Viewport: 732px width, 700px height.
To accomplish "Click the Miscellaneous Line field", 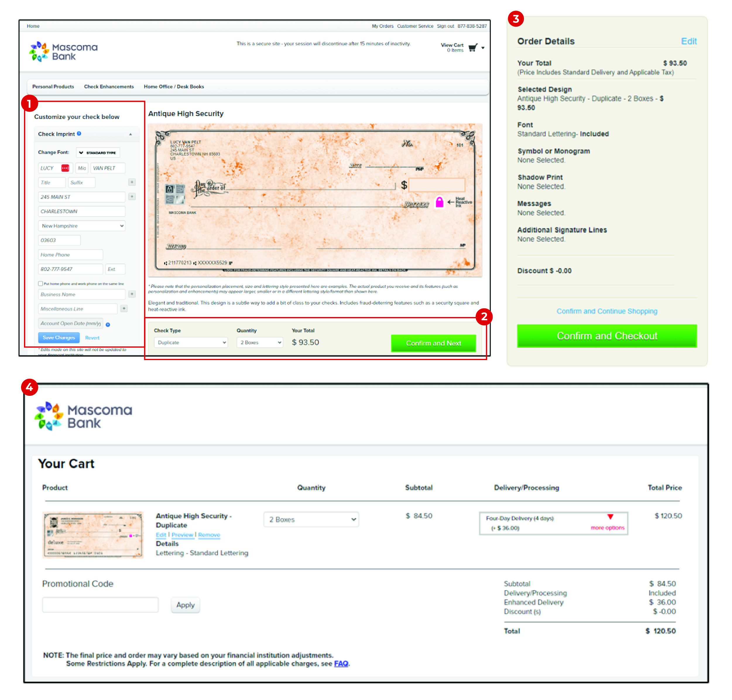I will pyautogui.click(x=78, y=309).
